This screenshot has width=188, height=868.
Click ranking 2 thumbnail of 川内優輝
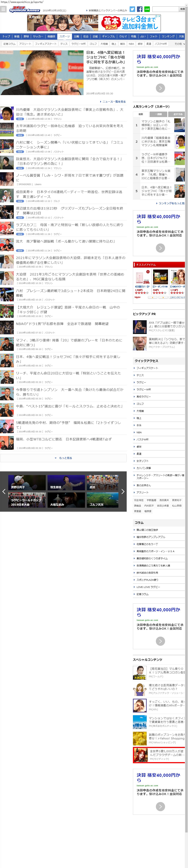(x=180, y=141)
